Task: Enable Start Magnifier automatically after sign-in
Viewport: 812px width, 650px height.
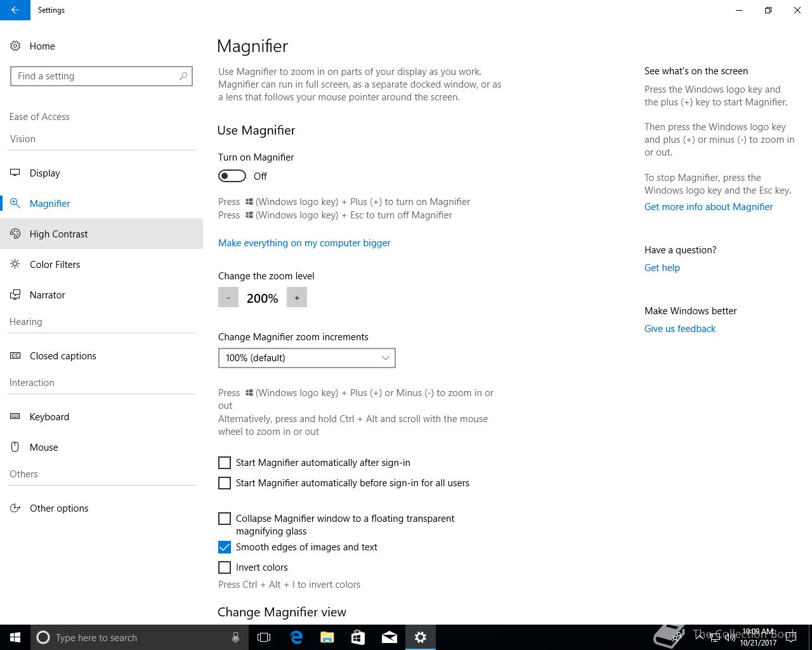Action: [x=225, y=463]
